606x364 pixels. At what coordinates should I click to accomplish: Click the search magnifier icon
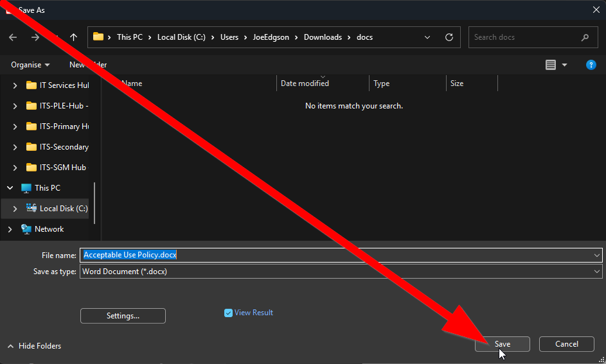tap(585, 37)
